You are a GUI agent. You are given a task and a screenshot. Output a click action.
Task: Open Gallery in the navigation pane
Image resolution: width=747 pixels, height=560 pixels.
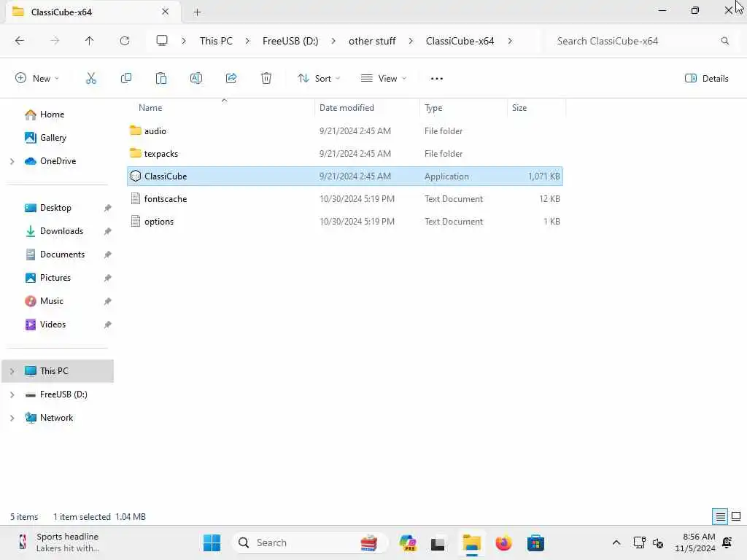click(x=53, y=138)
